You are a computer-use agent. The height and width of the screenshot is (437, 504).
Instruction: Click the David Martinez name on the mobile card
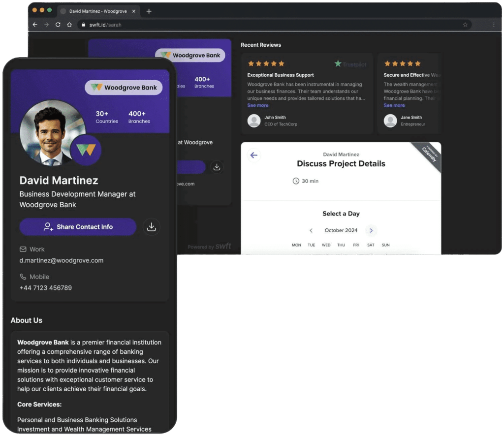point(59,181)
